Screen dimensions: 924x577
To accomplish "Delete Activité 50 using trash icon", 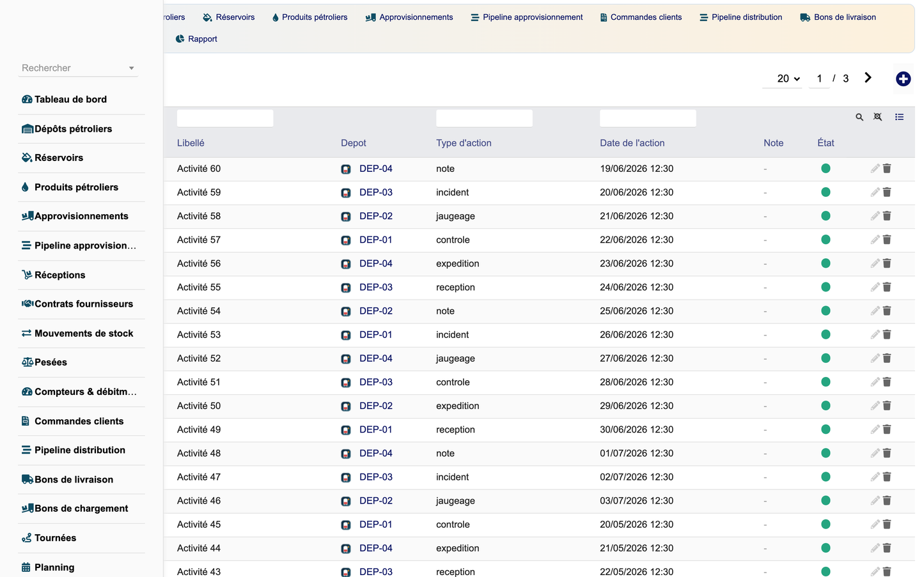I will coord(887,406).
